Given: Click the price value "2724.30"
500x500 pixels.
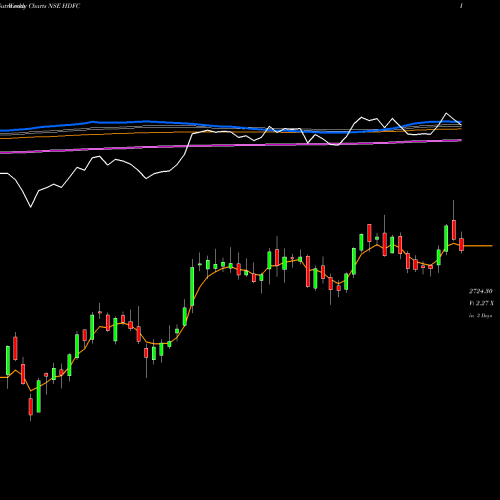Looking at the screenshot, I should click(x=481, y=291).
